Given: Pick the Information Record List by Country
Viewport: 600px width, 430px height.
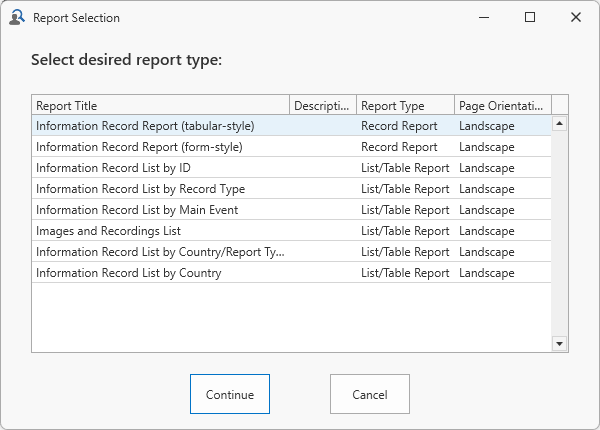Looking at the screenshot, I should click(128, 273).
